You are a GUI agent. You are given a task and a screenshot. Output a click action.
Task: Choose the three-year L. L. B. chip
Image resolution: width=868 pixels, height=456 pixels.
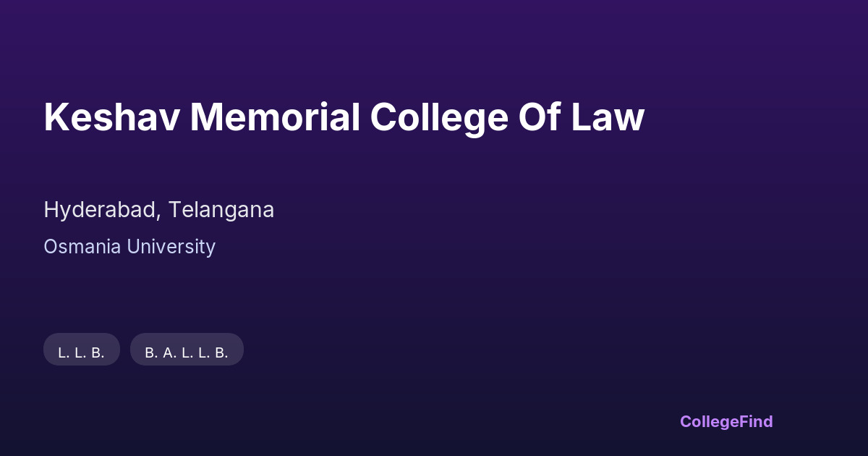pyautogui.click(x=82, y=350)
